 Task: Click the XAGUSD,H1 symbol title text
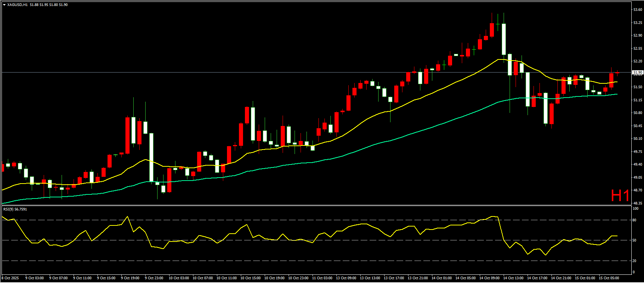tap(17, 5)
